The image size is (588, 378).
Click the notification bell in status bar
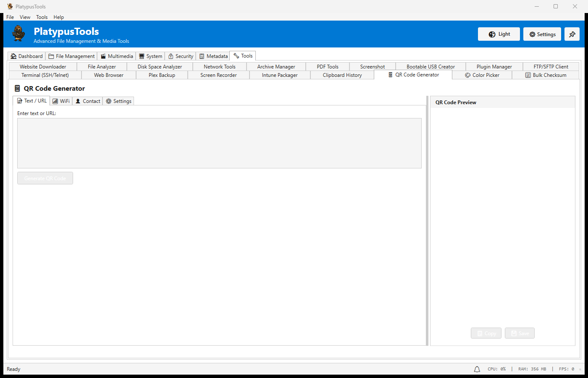click(x=477, y=369)
